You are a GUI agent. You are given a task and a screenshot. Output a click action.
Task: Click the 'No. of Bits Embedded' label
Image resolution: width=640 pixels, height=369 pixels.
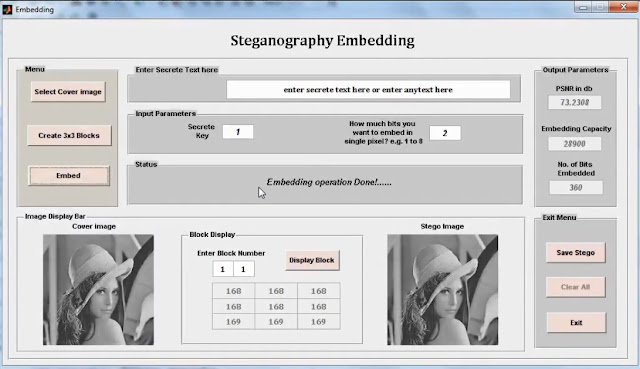(x=576, y=169)
